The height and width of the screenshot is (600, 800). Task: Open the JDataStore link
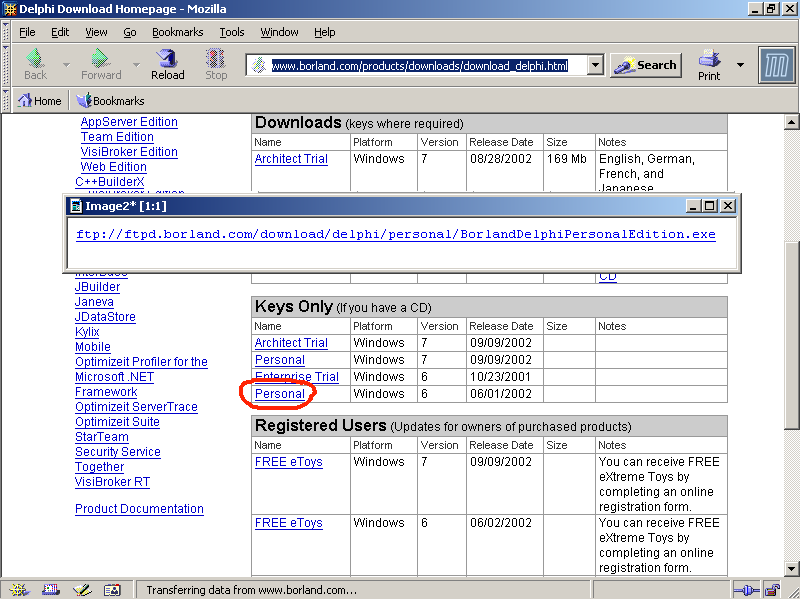[x=105, y=317]
